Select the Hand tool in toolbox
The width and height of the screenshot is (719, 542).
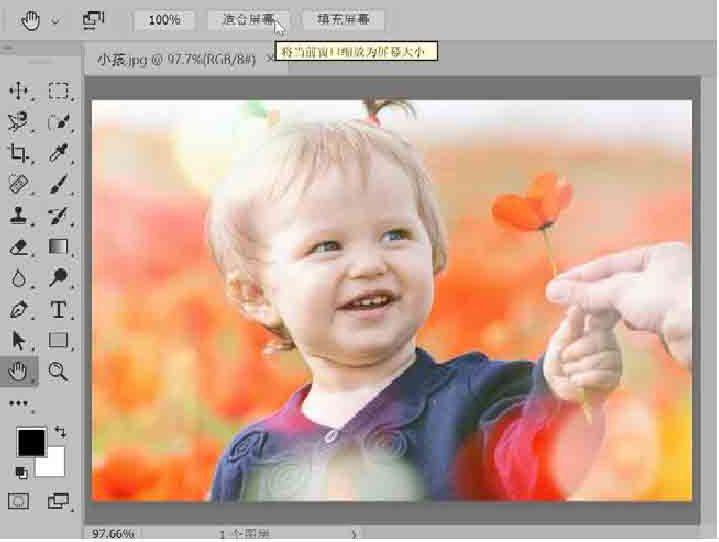point(18,371)
